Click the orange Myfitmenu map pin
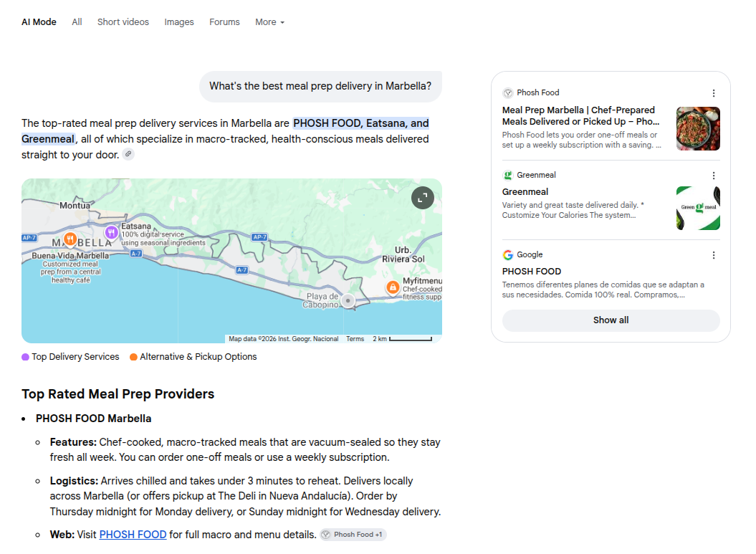756x554 pixels. click(393, 287)
